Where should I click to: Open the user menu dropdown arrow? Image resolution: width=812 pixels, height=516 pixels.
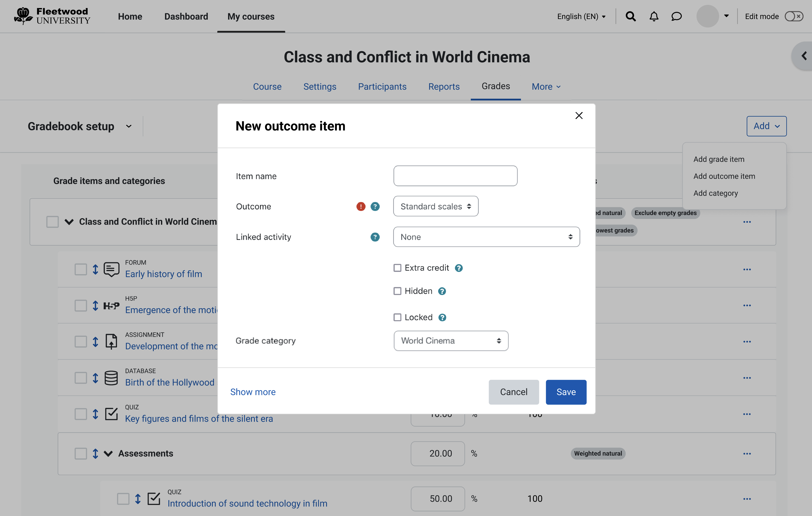[726, 16]
